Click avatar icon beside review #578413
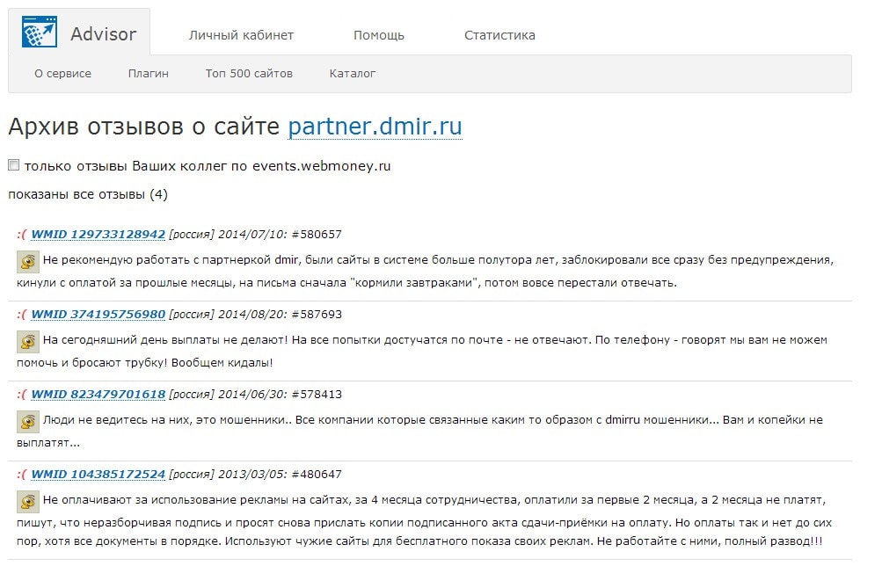This screenshot has width=882, height=588. point(28,421)
